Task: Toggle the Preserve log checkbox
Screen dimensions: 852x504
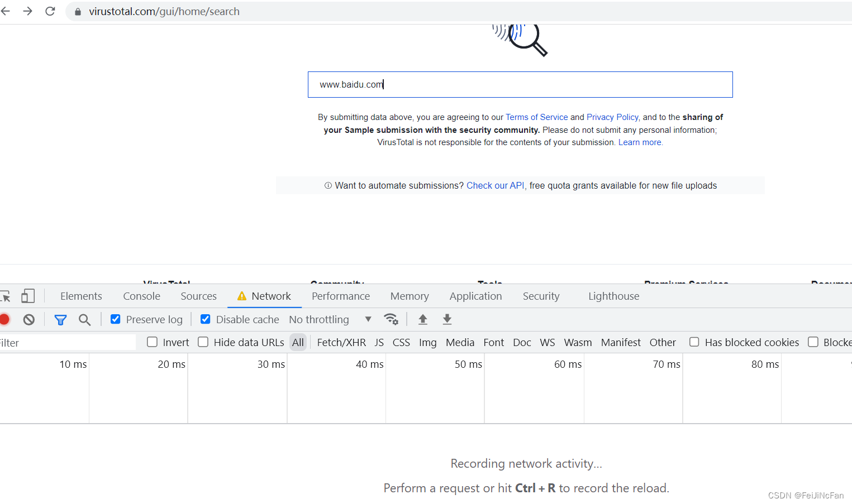Action: (116, 319)
